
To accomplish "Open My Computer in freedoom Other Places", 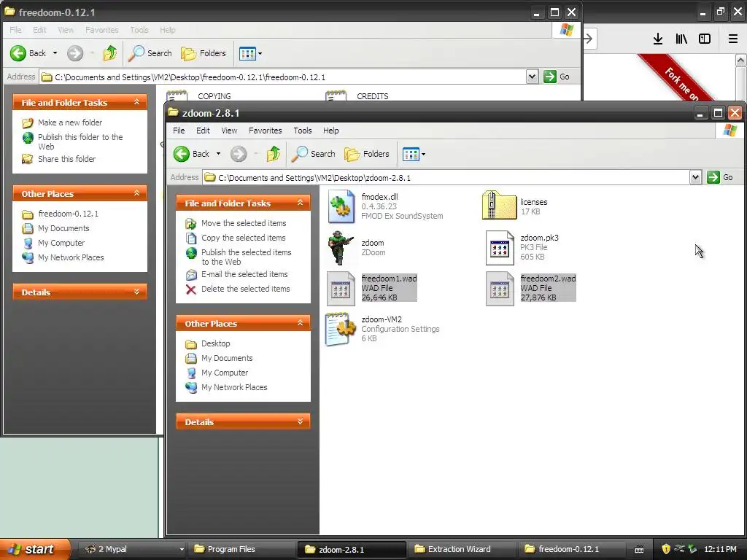I will (x=61, y=243).
